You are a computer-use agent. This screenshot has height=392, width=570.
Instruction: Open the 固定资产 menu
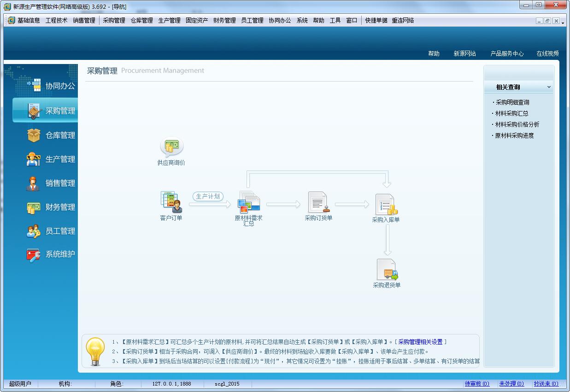pyautogui.click(x=197, y=20)
